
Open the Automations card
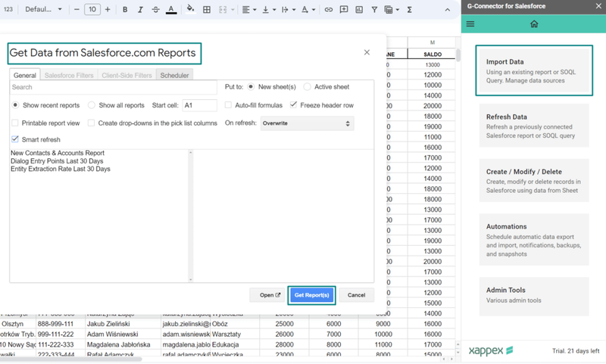[x=534, y=240]
